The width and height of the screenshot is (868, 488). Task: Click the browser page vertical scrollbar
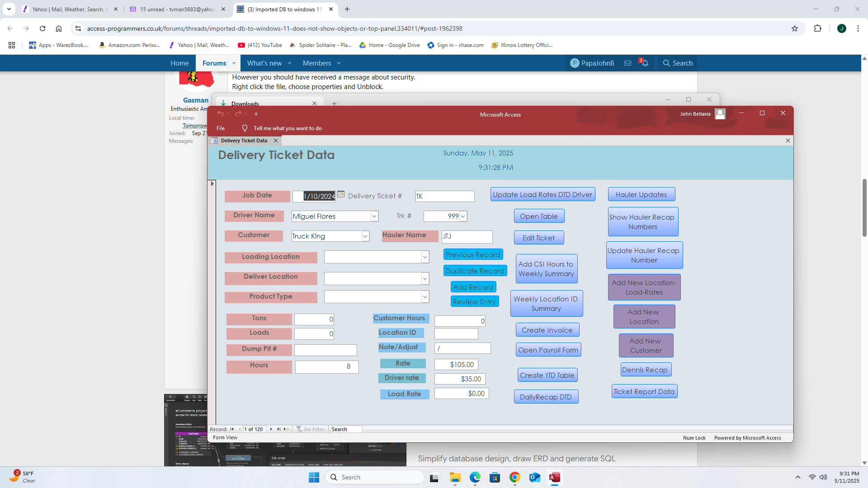pos(864,208)
